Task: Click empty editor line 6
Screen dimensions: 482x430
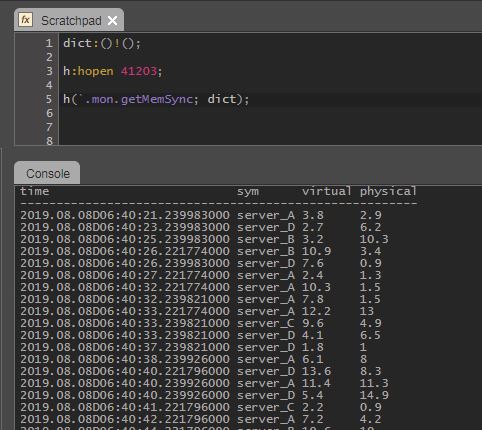Action: [270, 113]
